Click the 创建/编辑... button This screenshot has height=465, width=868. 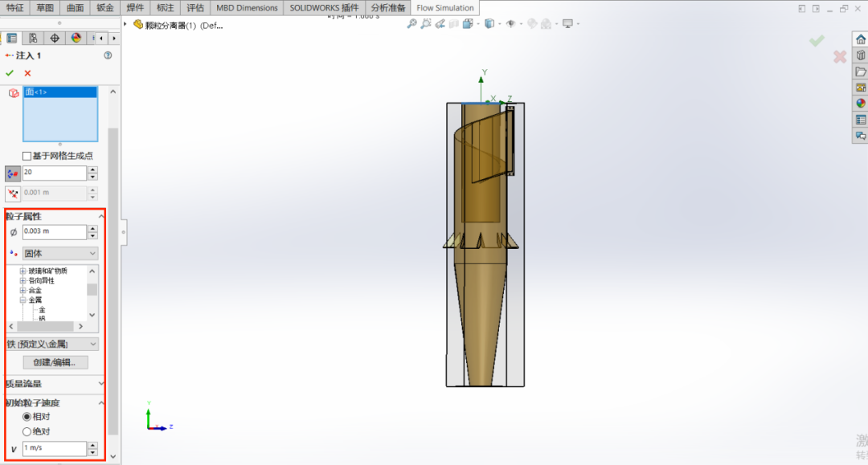point(55,363)
